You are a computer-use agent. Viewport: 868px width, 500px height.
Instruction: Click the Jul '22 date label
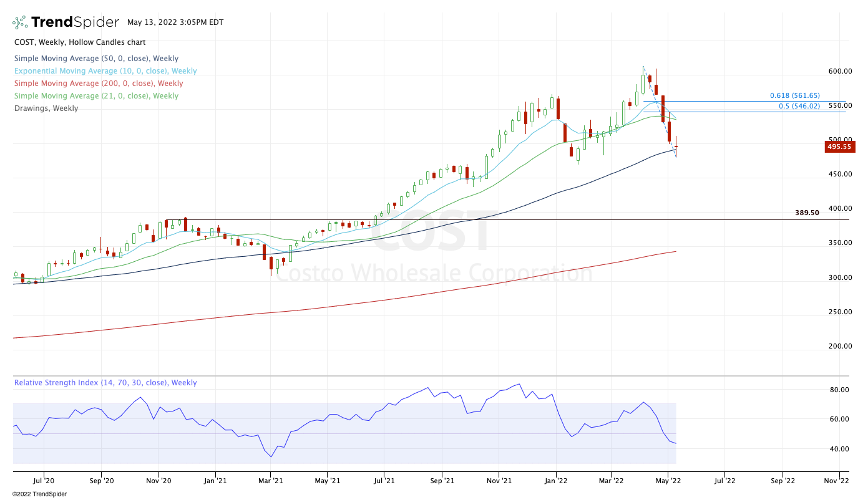[x=724, y=481]
